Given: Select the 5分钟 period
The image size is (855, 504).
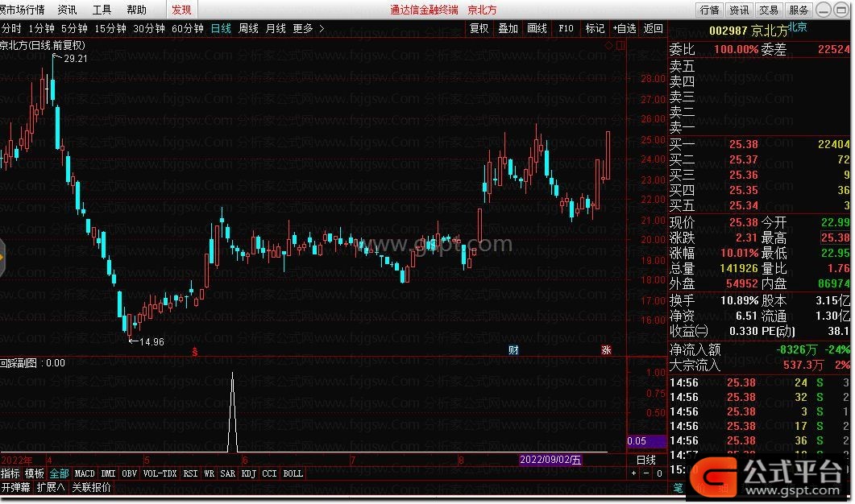Looking at the screenshot, I should 74,28.
